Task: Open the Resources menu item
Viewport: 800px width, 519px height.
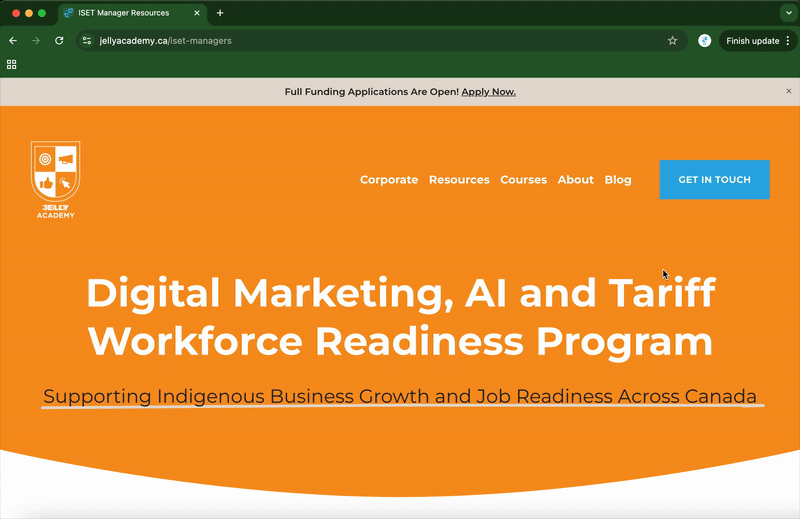Action: 459,180
